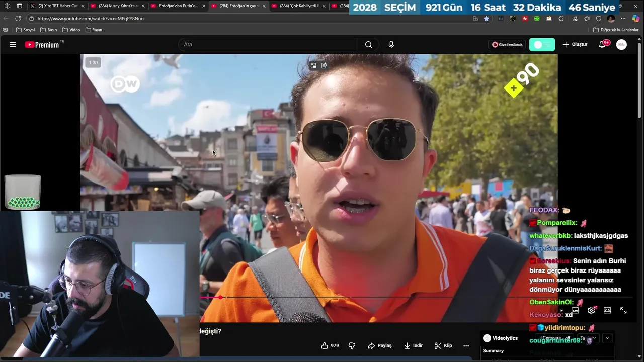Open video player settings gear
Viewport: 644px width, 362px height.
click(591, 310)
